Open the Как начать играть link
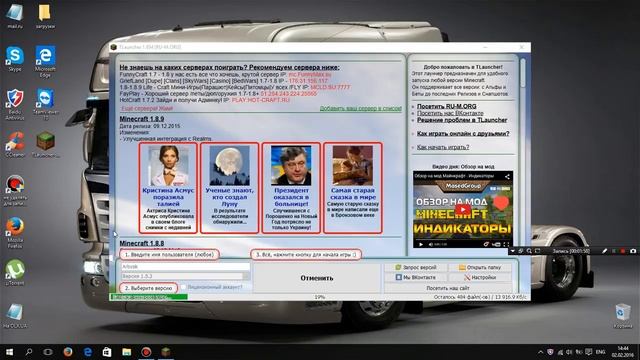Viewport: 640px width, 360px height. click(443, 147)
